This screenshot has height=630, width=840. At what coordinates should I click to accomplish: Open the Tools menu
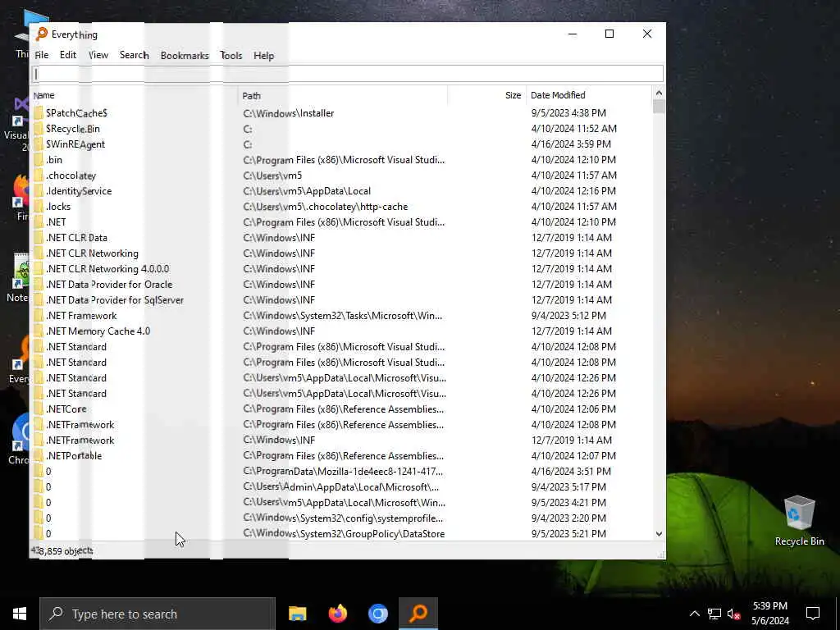(x=231, y=55)
